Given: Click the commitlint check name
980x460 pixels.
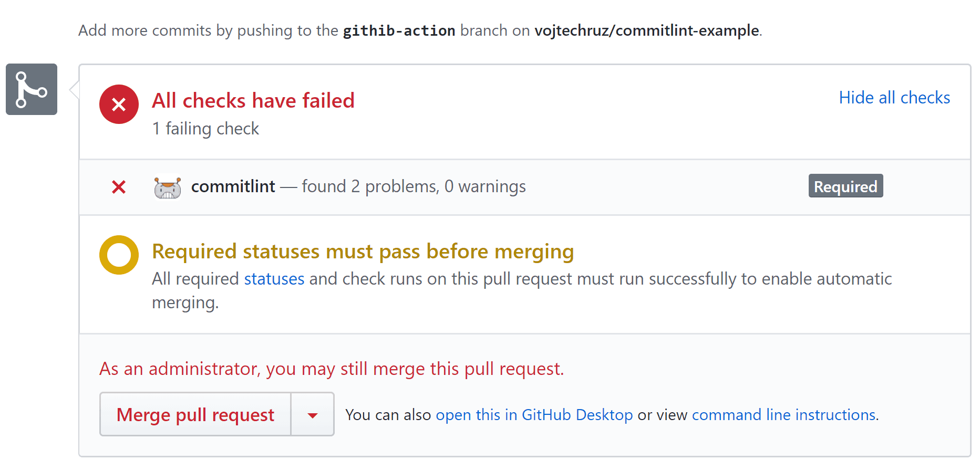Looking at the screenshot, I should pyautogui.click(x=233, y=186).
